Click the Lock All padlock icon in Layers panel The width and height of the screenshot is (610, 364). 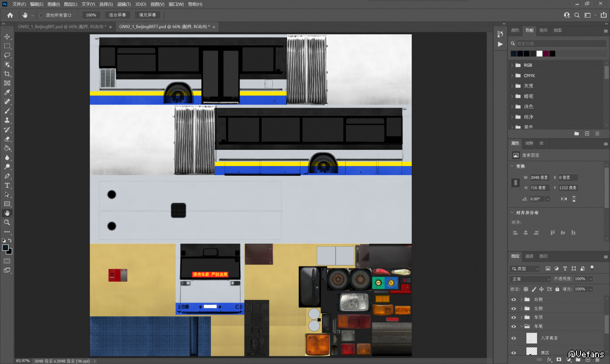[x=557, y=289]
